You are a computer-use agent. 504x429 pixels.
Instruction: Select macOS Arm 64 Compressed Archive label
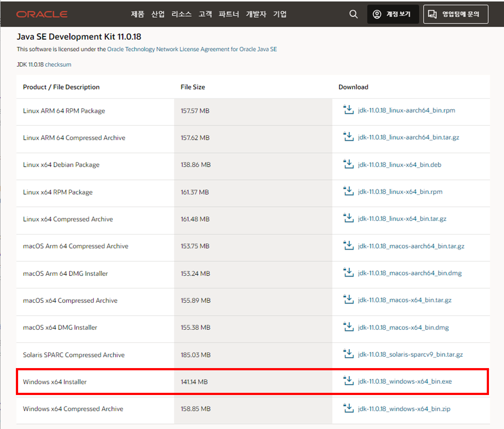tap(76, 246)
